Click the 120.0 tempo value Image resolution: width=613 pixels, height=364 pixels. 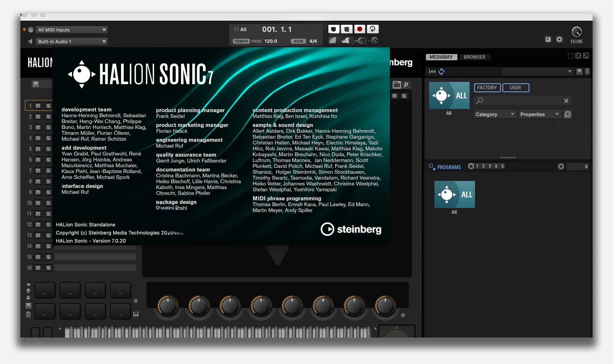[x=271, y=41]
